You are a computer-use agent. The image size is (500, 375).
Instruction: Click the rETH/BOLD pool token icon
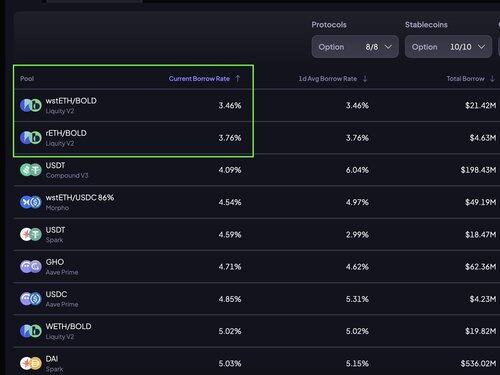click(x=31, y=138)
